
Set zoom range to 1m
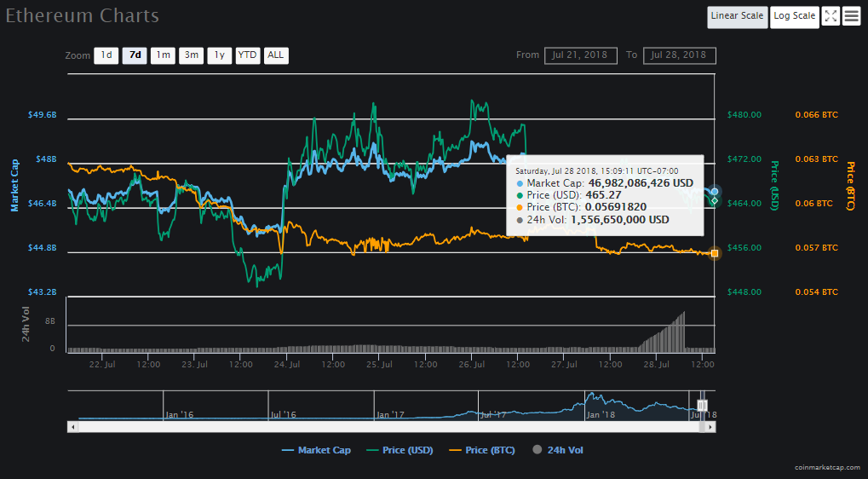163,55
